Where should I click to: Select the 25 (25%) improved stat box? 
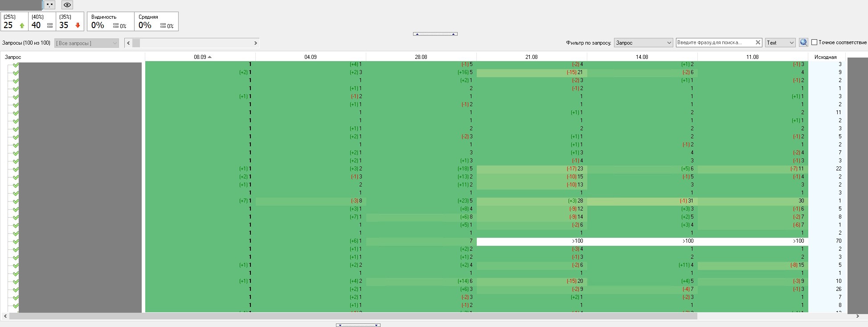click(x=15, y=21)
